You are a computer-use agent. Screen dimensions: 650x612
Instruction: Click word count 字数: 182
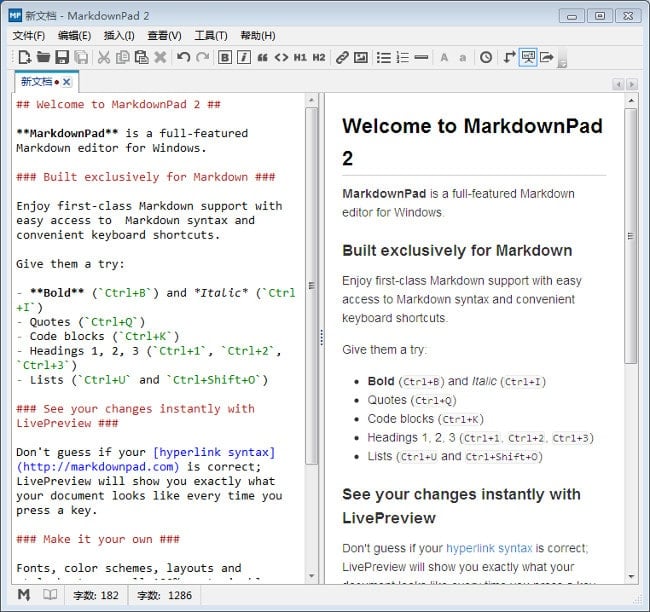(x=96, y=595)
